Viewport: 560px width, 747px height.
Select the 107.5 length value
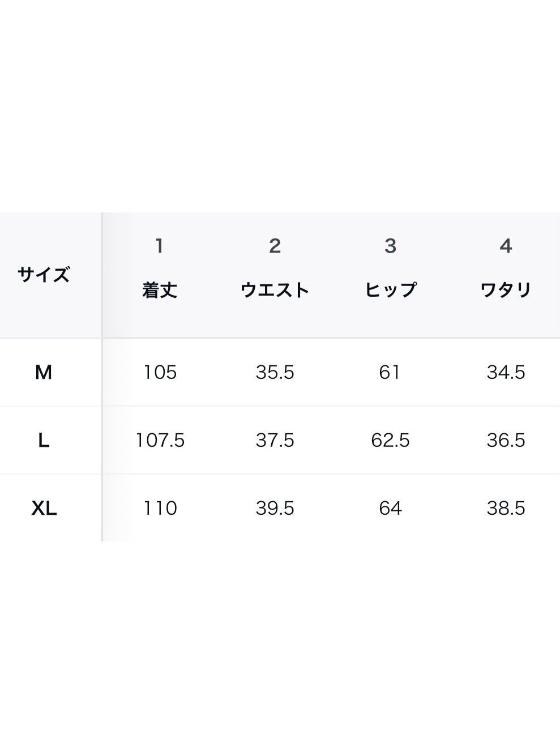coord(160,440)
